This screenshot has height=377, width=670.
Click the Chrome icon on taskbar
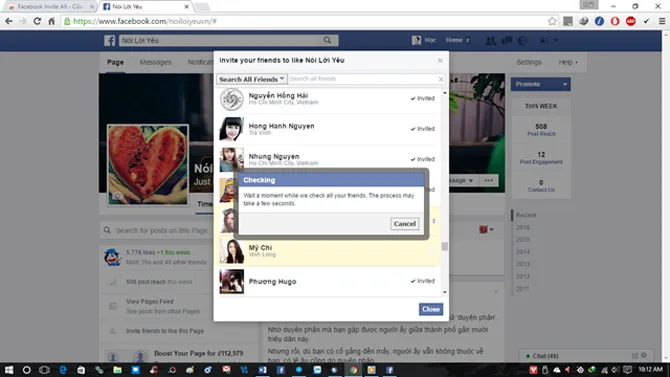tap(353, 370)
